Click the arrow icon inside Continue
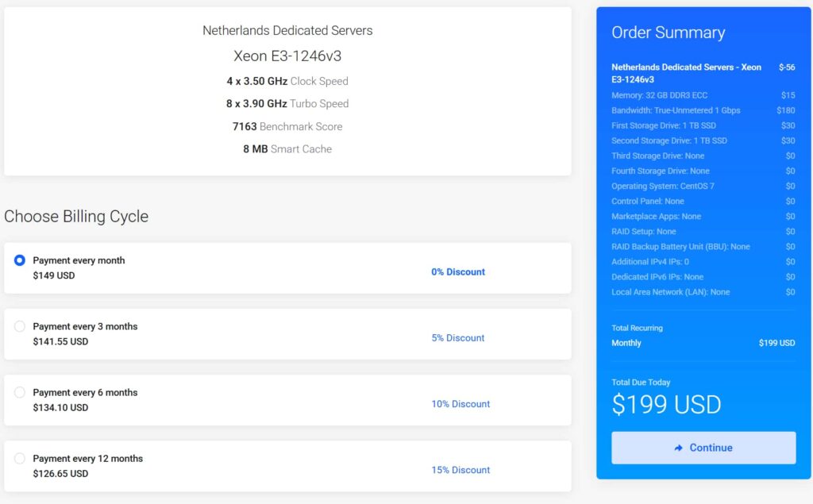The width and height of the screenshot is (813, 504). click(x=678, y=448)
